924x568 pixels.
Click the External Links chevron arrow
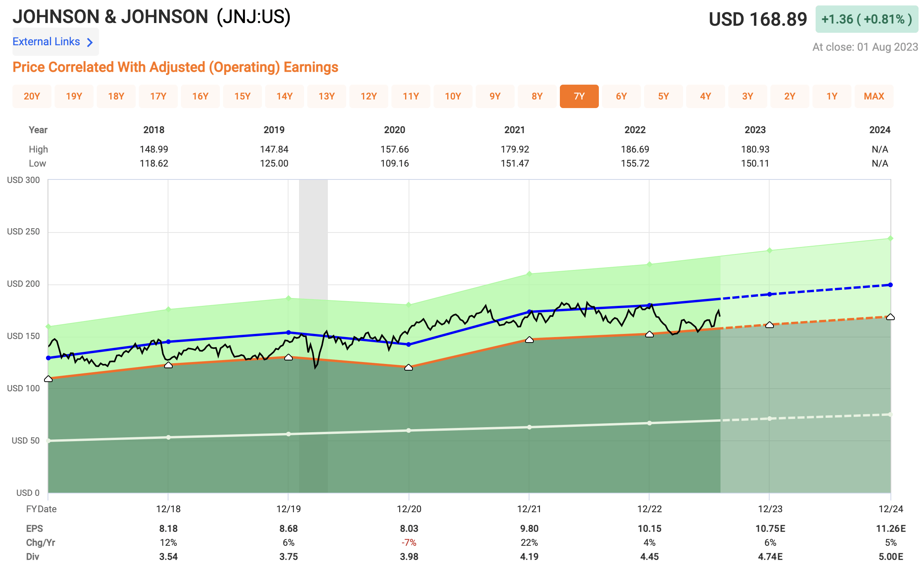click(90, 42)
